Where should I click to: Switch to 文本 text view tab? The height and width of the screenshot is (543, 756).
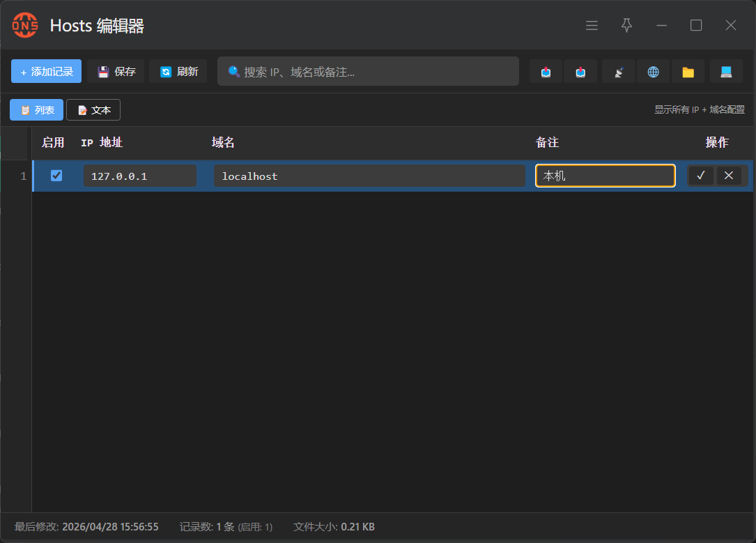pyautogui.click(x=93, y=110)
